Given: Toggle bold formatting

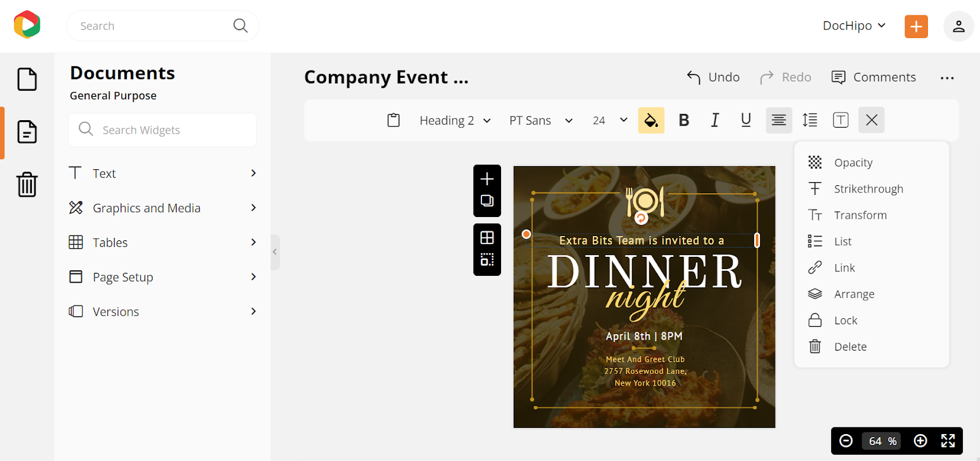Looking at the screenshot, I should pyautogui.click(x=684, y=120).
